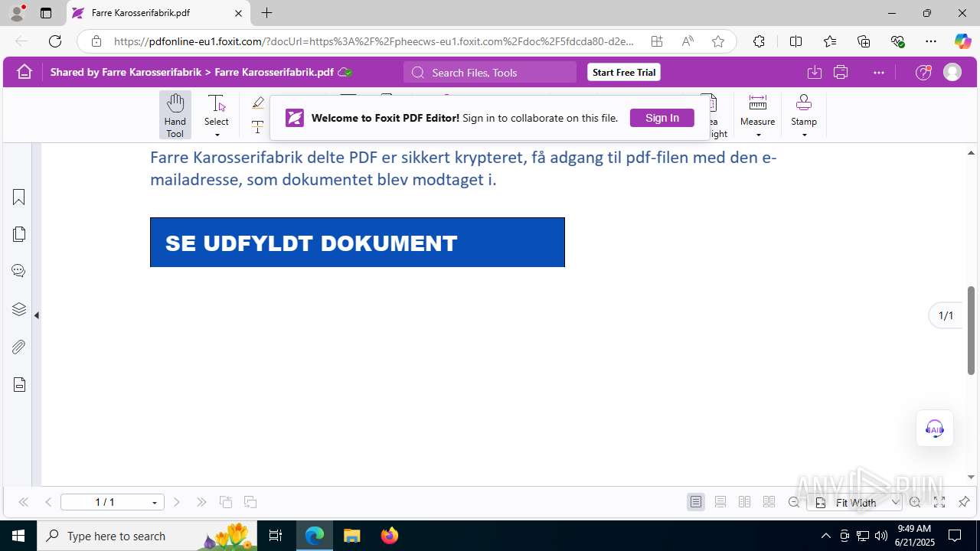
Task: Go to last page button
Action: 201,502
